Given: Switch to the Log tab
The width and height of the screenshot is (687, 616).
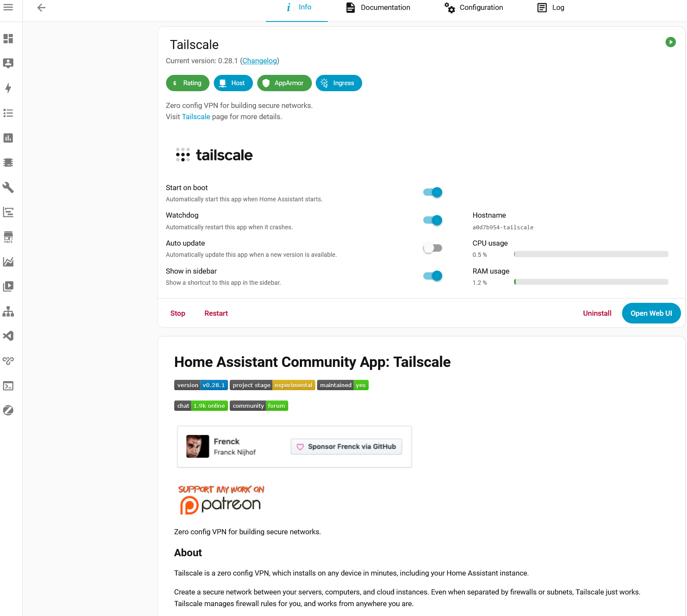Looking at the screenshot, I should (x=551, y=8).
